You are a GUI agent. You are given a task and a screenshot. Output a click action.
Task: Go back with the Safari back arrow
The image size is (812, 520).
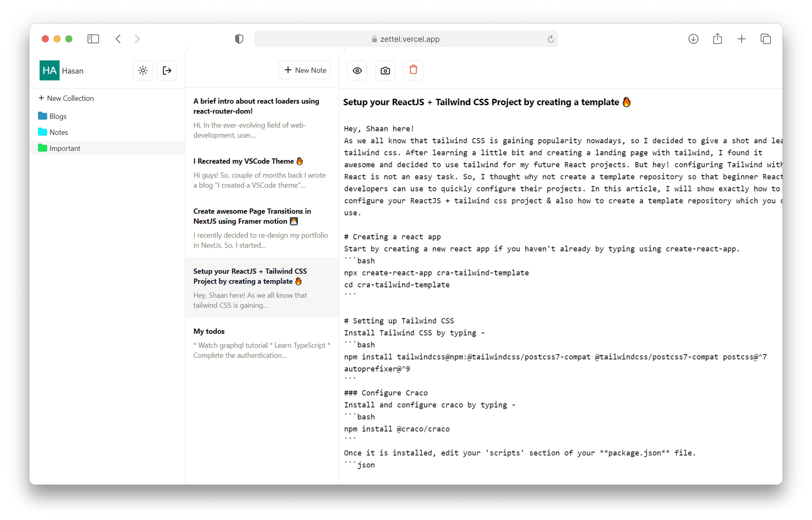pyautogui.click(x=118, y=39)
